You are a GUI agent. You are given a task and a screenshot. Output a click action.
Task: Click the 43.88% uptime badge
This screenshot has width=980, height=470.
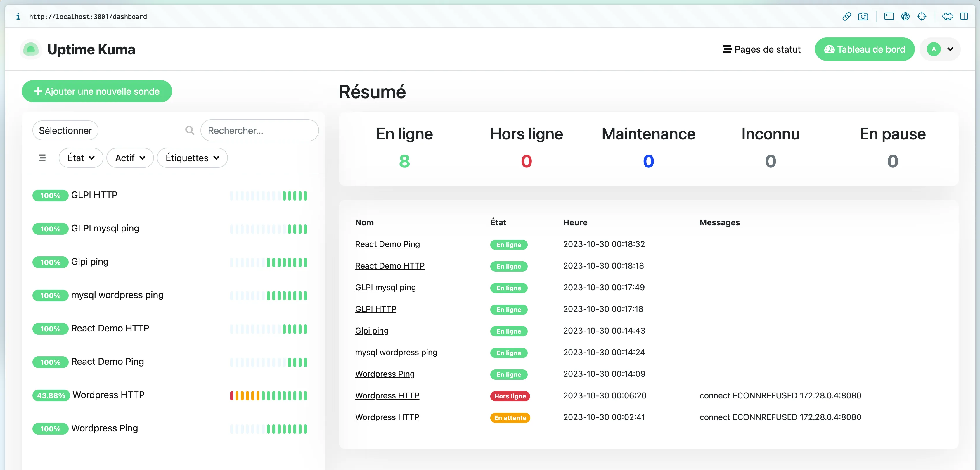coord(51,396)
